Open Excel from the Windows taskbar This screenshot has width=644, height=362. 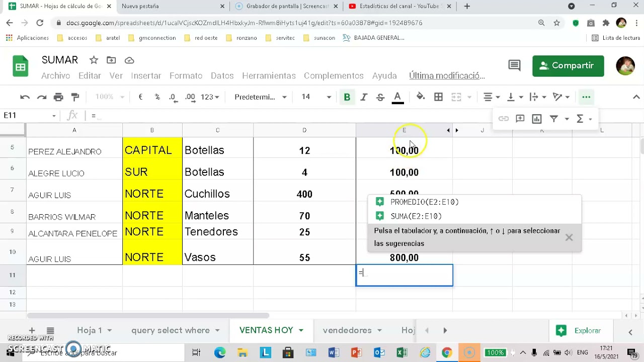tap(401, 353)
